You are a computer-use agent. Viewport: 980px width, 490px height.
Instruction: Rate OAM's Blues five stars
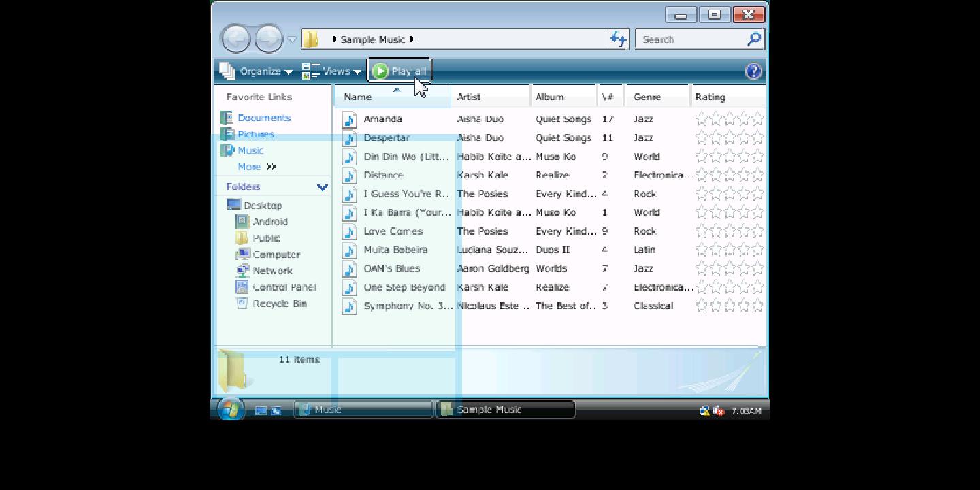757,269
